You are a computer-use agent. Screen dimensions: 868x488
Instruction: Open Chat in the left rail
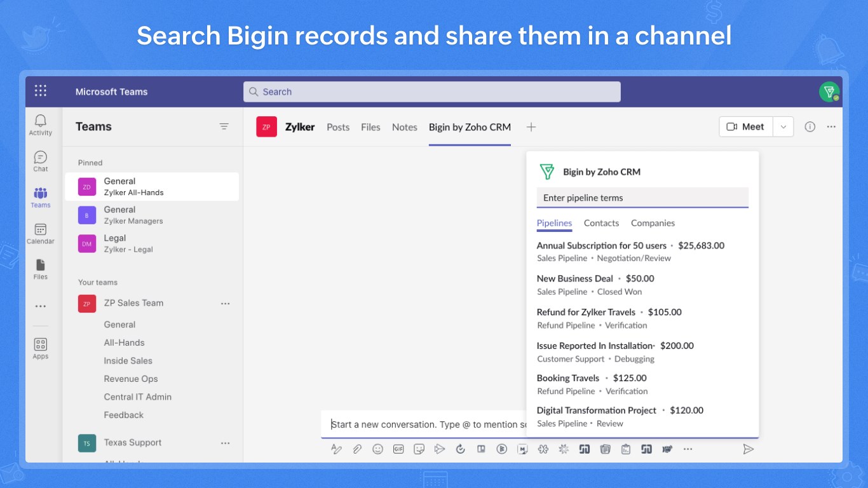click(41, 161)
